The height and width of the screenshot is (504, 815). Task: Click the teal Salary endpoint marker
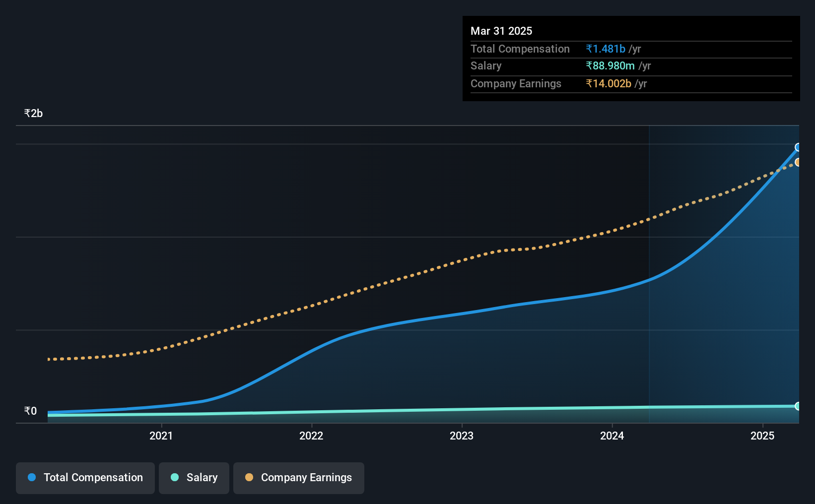click(798, 406)
